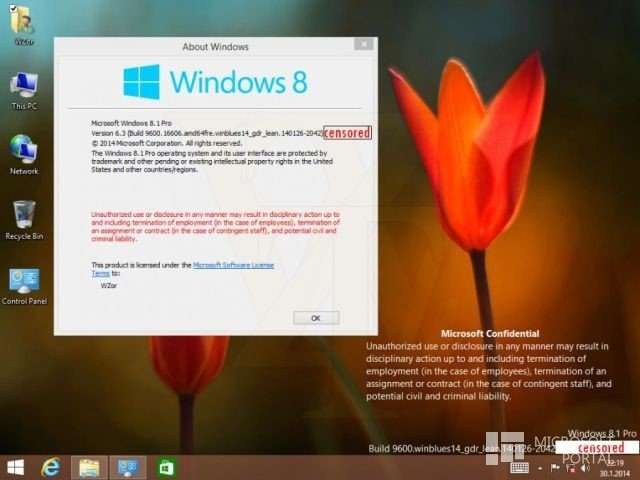Click the 'Microsoft Windows 8.1 Pro' text line
This screenshot has height=480, width=640.
click(131, 123)
